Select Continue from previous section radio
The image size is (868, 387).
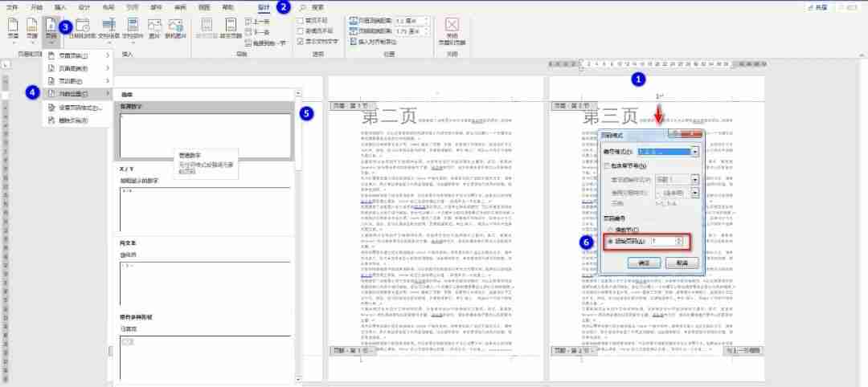point(611,229)
